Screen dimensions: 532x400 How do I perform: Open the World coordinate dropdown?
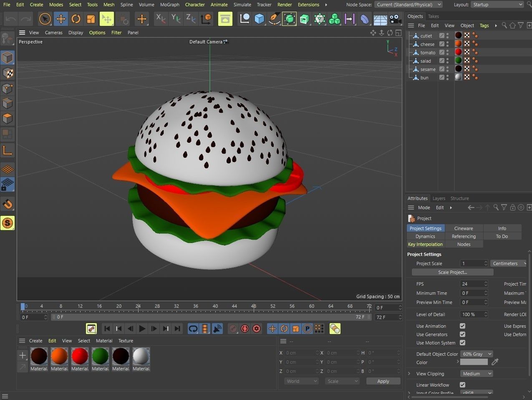tap(302, 381)
